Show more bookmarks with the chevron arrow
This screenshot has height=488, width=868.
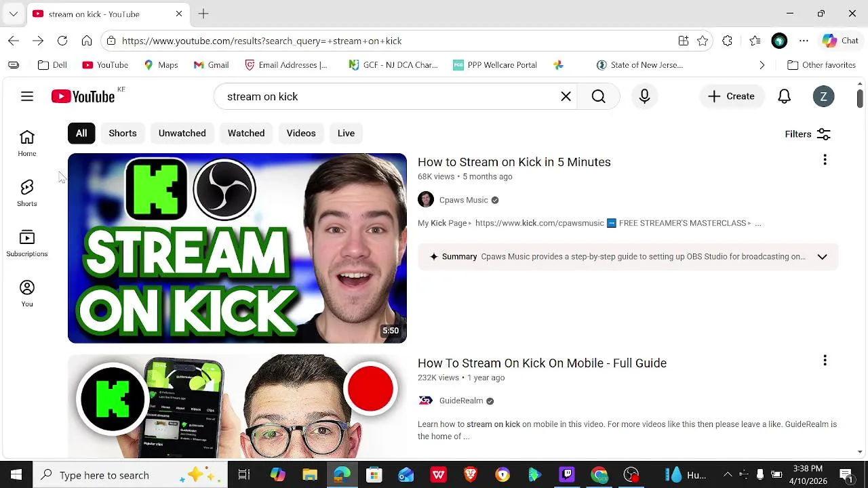[762, 65]
